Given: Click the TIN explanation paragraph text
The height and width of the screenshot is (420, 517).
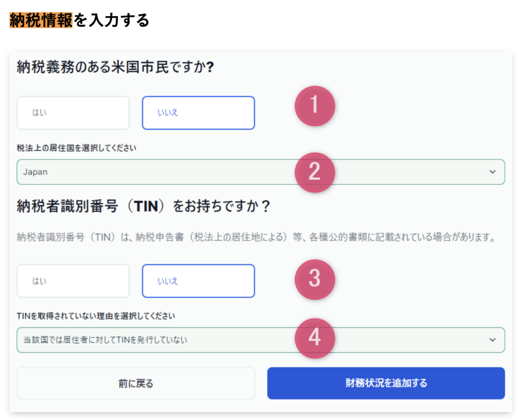Looking at the screenshot, I should (256, 237).
